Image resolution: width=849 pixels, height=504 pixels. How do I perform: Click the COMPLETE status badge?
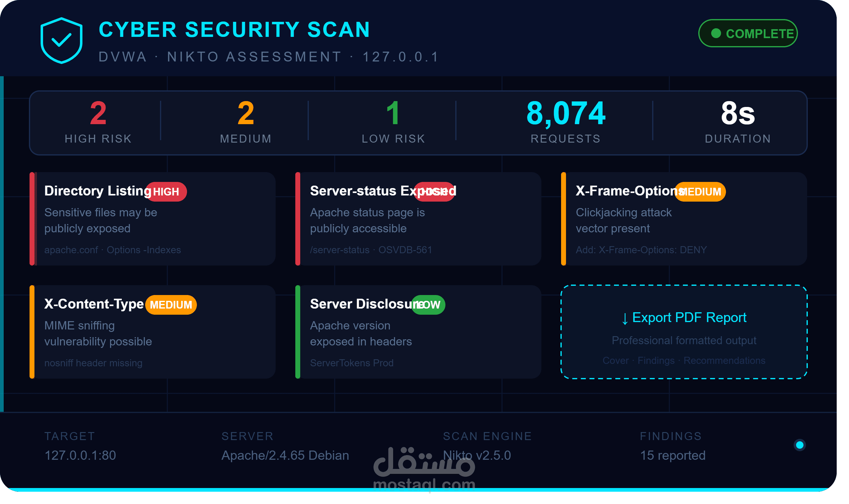coord(748,33)
